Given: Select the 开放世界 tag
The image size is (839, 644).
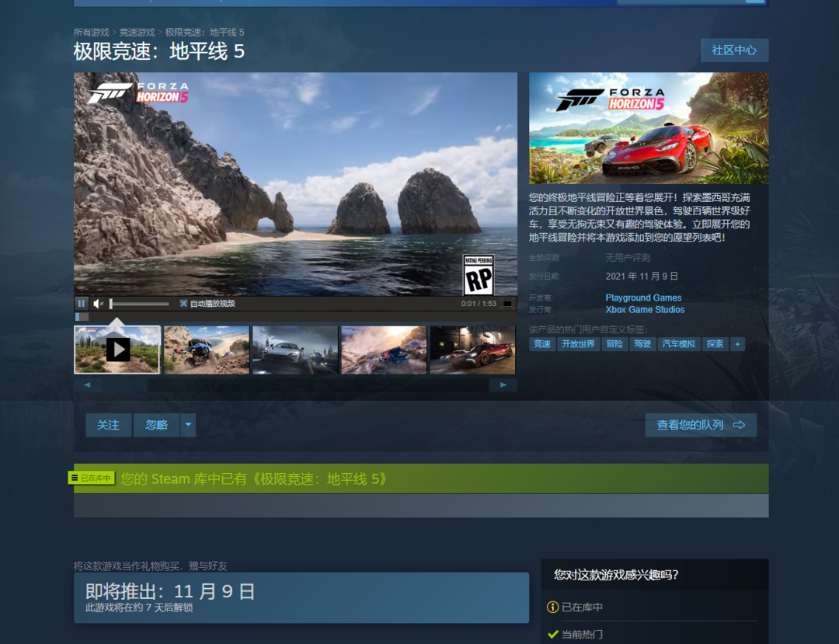Looking at the screenshot, I should 578,344.
